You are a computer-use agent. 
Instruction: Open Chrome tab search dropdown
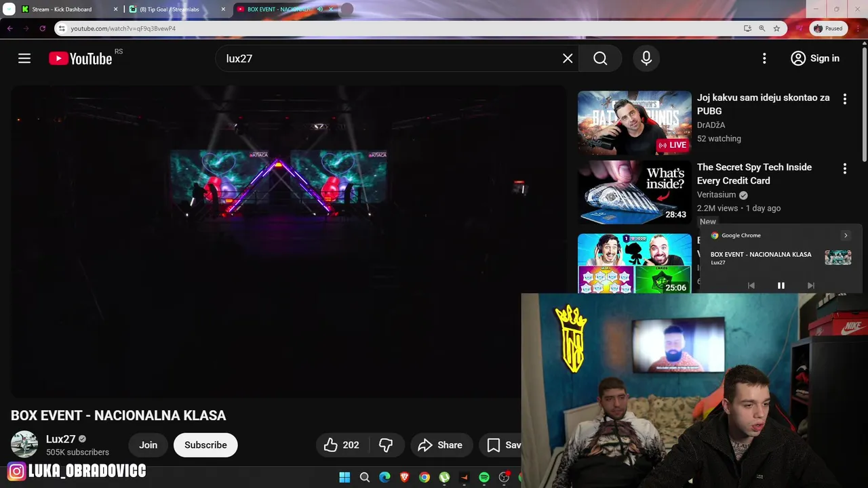click(9, 9)
